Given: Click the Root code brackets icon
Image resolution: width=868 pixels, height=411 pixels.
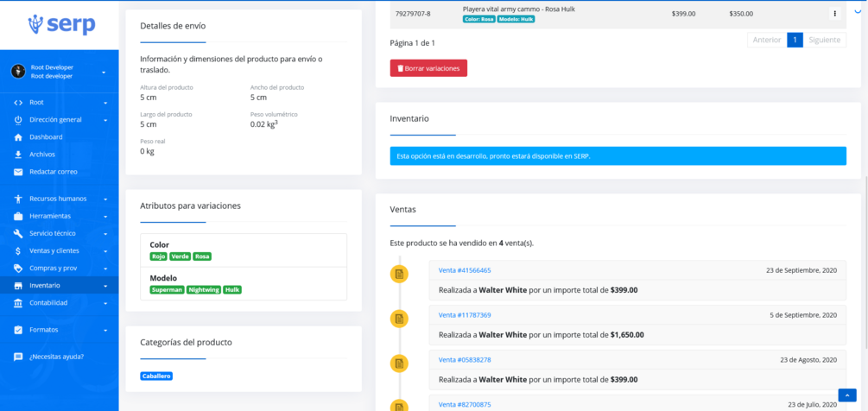Looking at the screenshot, I should click(18, 103).
